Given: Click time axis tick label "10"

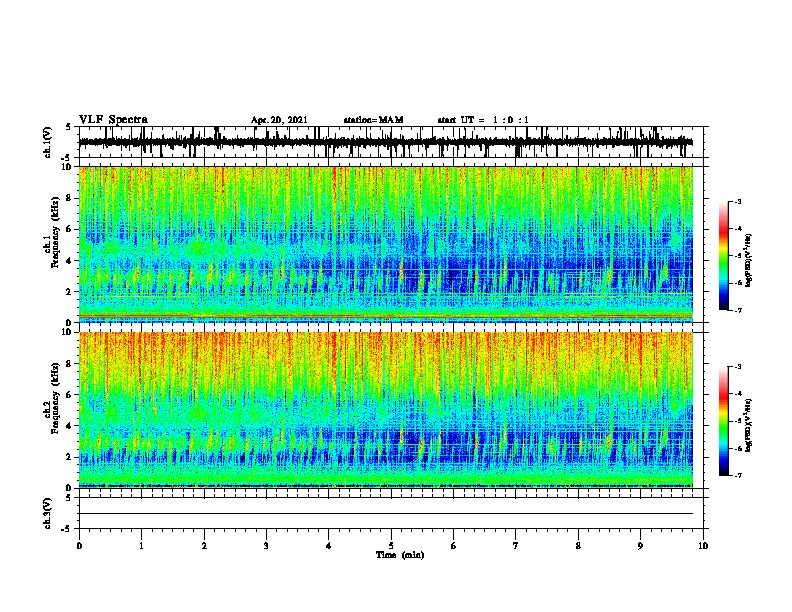Looking at the screenshot, I should 703,546.
